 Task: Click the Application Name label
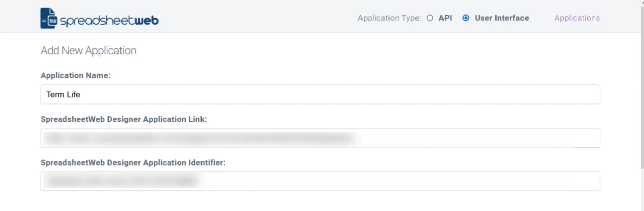[x=75, y=75]
